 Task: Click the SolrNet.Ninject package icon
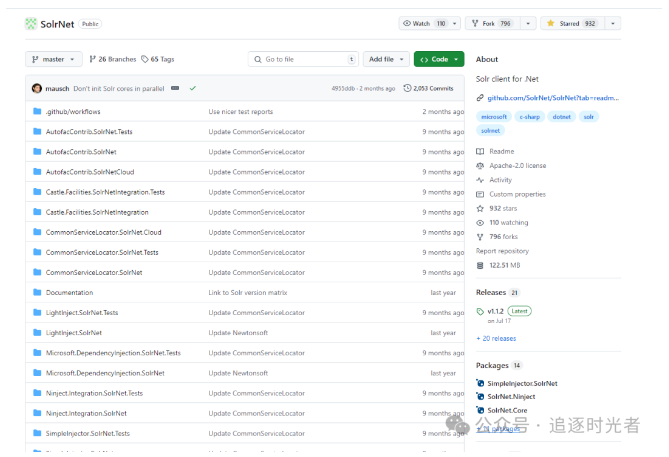coord(480,396)
